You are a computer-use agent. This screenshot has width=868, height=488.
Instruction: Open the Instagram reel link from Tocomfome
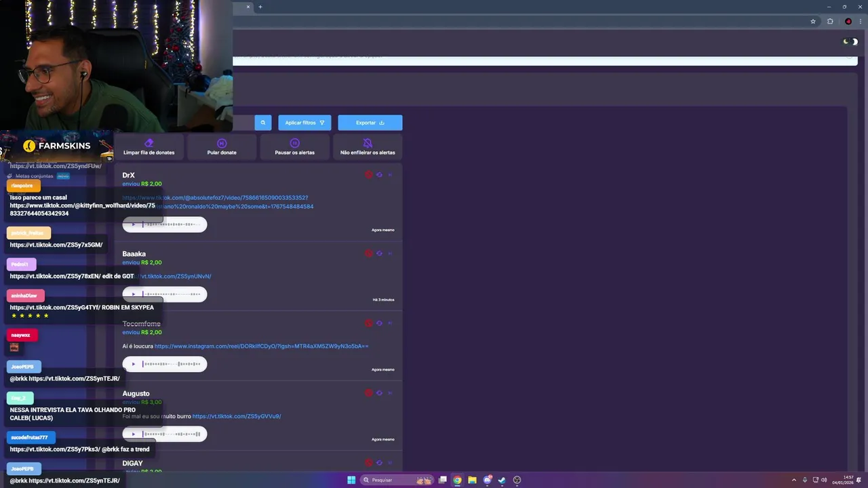coord(261,346)
